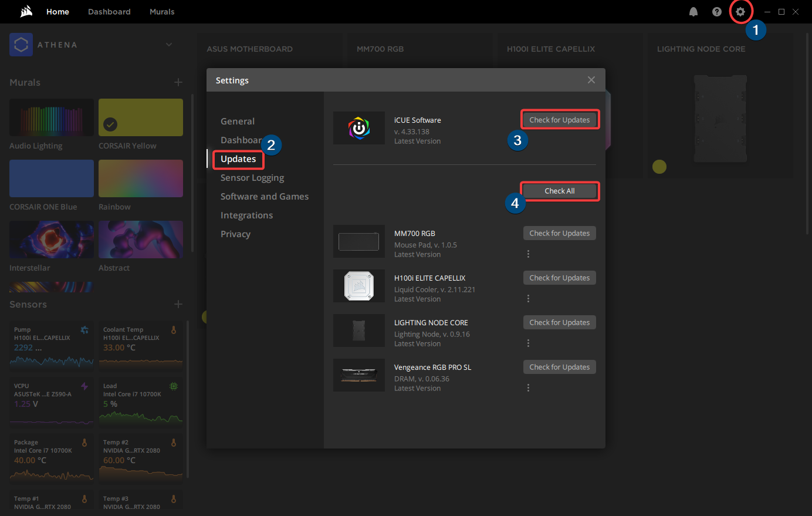
Task: Open settings via the gear icon
Action: tap(740, 12)
